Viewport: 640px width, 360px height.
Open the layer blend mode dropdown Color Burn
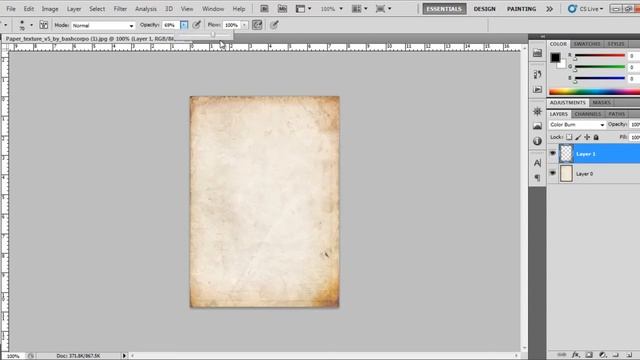[x=577, y=124]
